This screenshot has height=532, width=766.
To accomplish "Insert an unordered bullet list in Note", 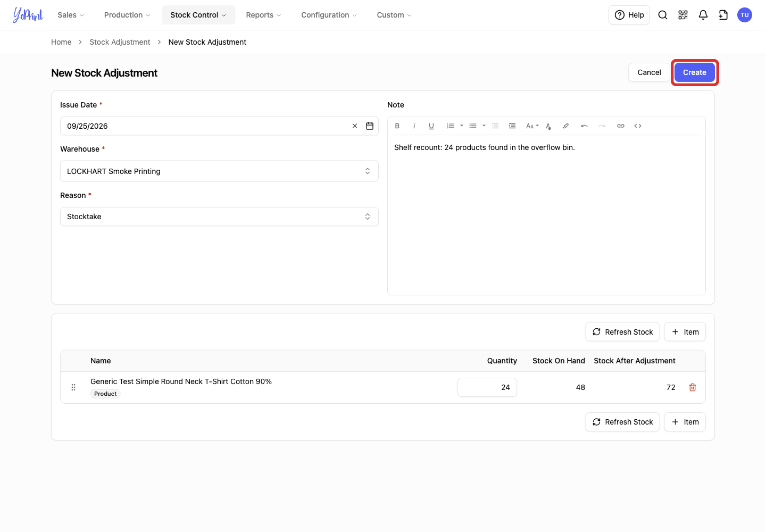I will click(473, 126).
